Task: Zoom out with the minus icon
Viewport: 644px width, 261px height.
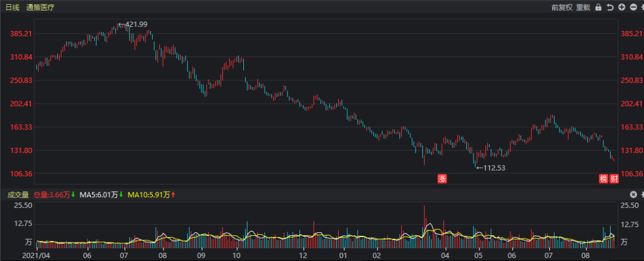Action: (x=632, y=7)
